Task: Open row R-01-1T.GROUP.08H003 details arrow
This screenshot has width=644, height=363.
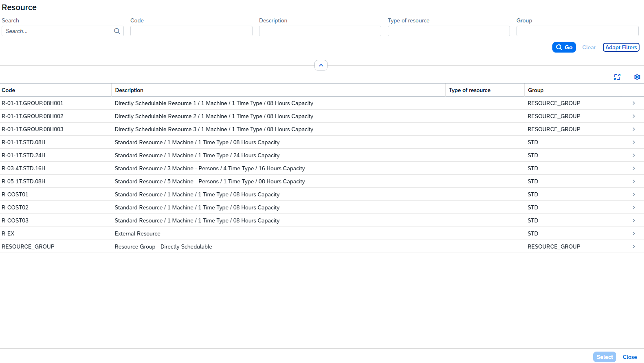Action: pyautogui.click(x=634, y=129)
